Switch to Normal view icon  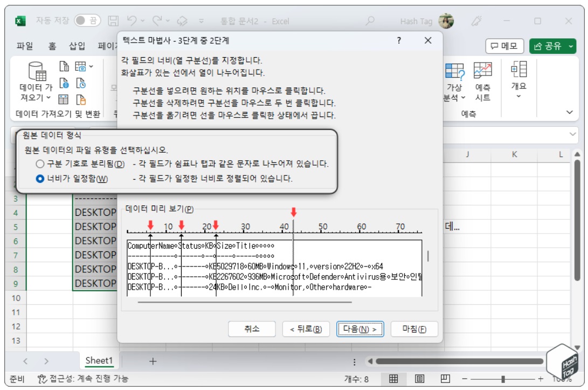coord(393,379)
